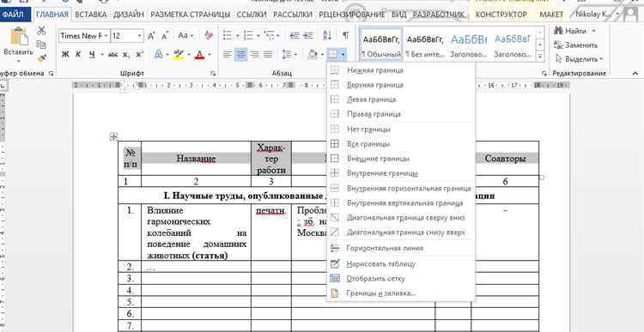Increase indent with the right-arrow icon

[308, 36]
